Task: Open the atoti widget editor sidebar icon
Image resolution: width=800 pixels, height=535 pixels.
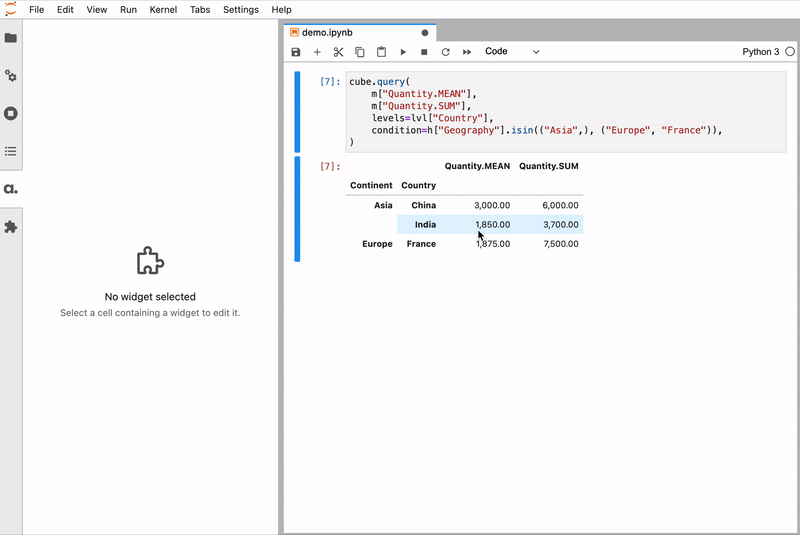Action: click(x=11, y=189)
